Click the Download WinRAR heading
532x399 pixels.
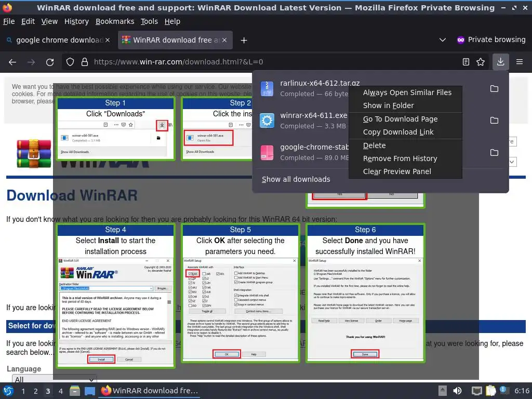pos(72,195)
